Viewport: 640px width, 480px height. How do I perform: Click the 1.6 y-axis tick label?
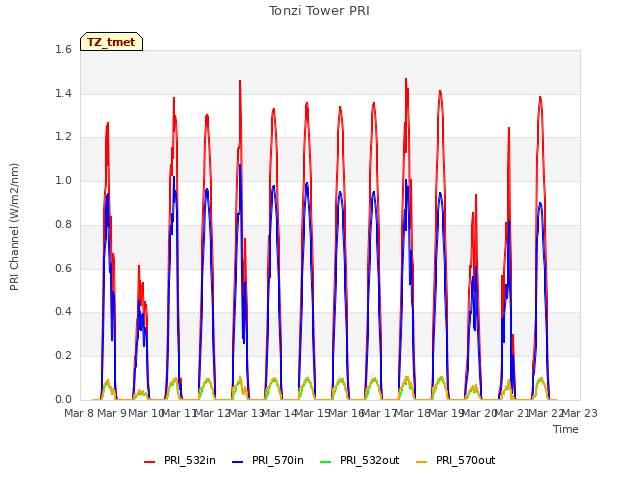63,49
